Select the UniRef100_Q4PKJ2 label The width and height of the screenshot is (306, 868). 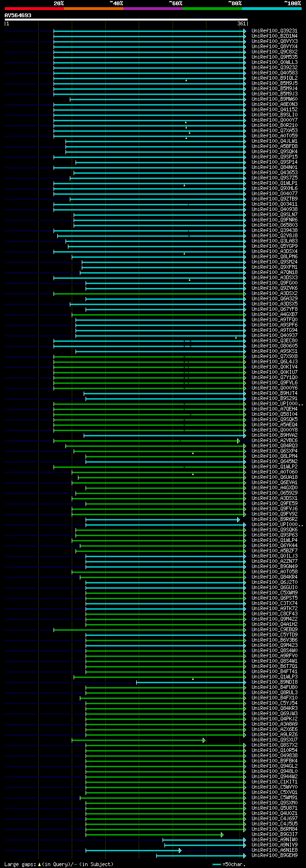[274, 719]
